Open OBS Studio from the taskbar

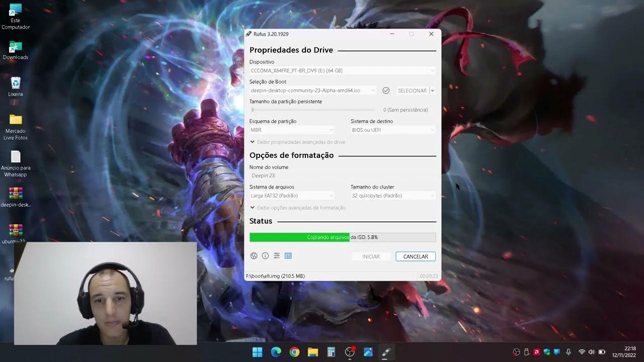[x=350, y=352]
